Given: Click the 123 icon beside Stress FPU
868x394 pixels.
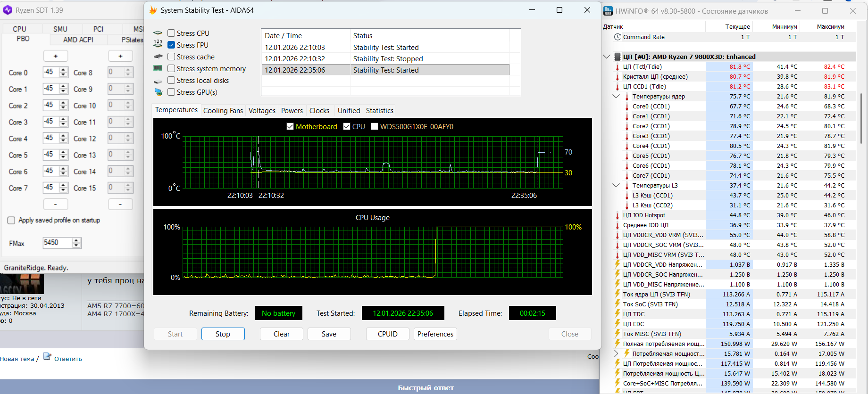Looking at the screenshot, I should (x=158, y=44).
